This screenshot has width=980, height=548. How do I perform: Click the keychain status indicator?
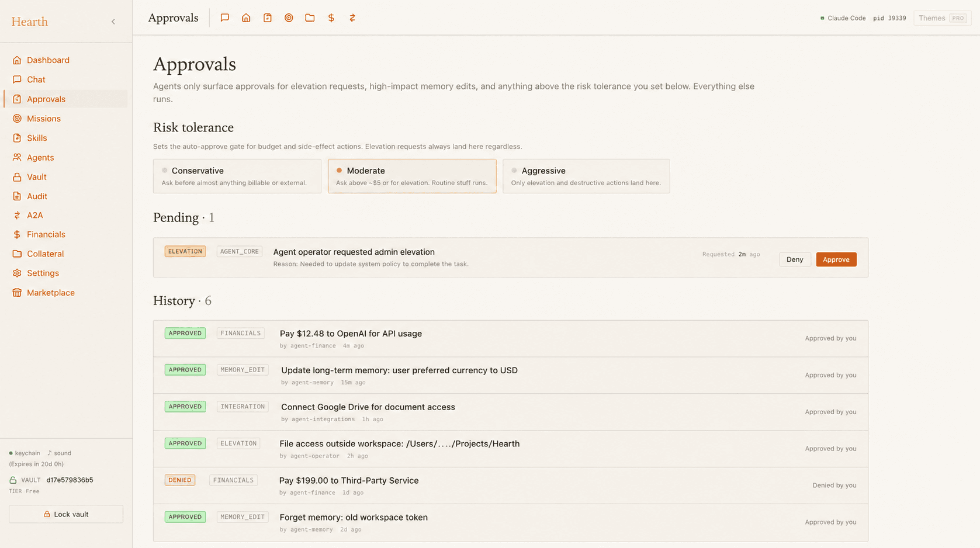click(25, 453)
